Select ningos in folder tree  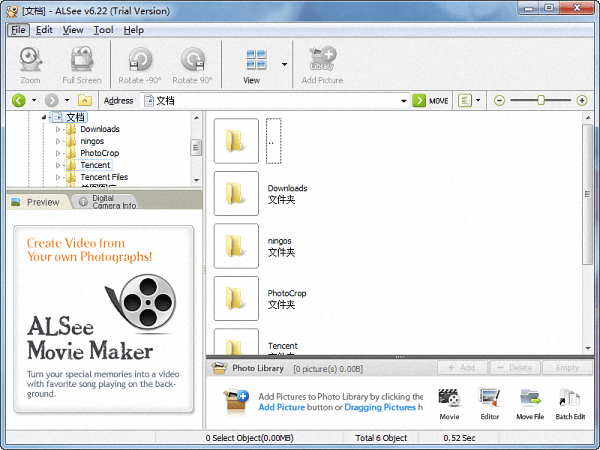(x=92, y=141)
